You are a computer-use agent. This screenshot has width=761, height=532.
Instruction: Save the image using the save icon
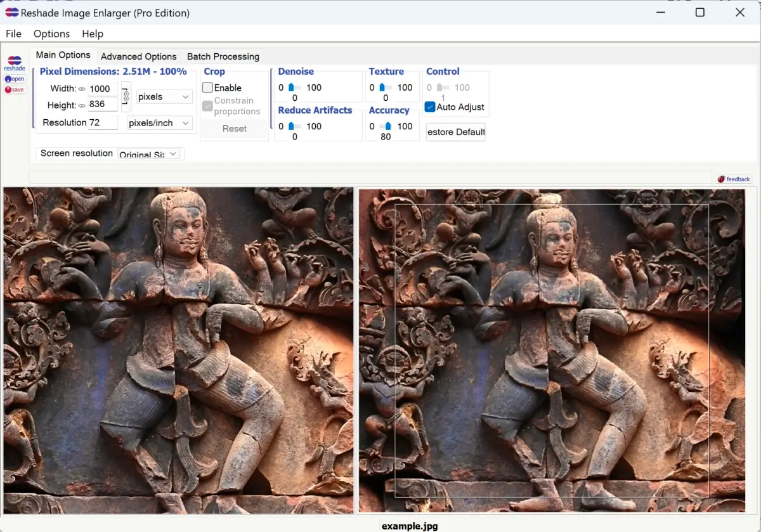point(14,89)
